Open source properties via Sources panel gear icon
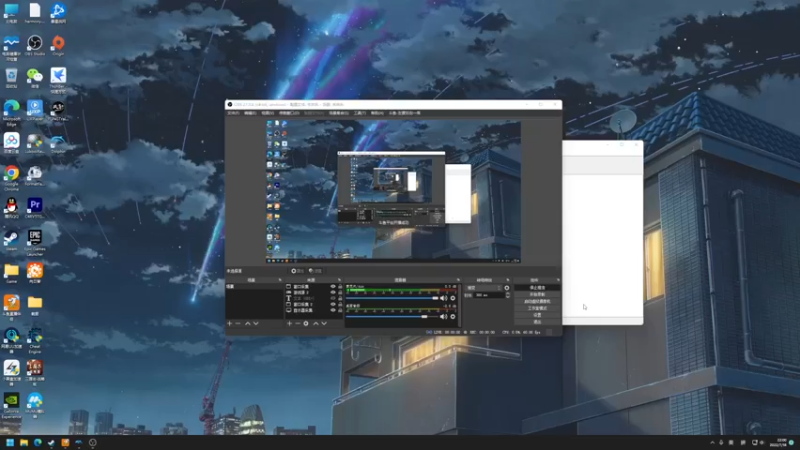 coord(306,323)
